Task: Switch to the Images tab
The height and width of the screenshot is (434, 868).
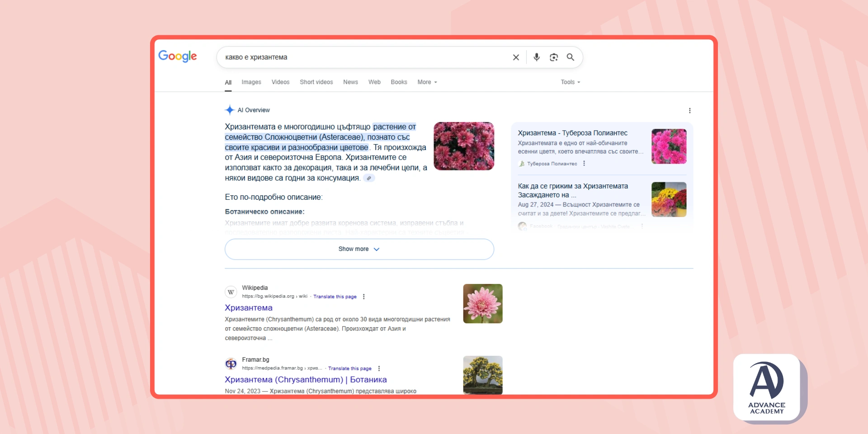Action: [251, 82]
